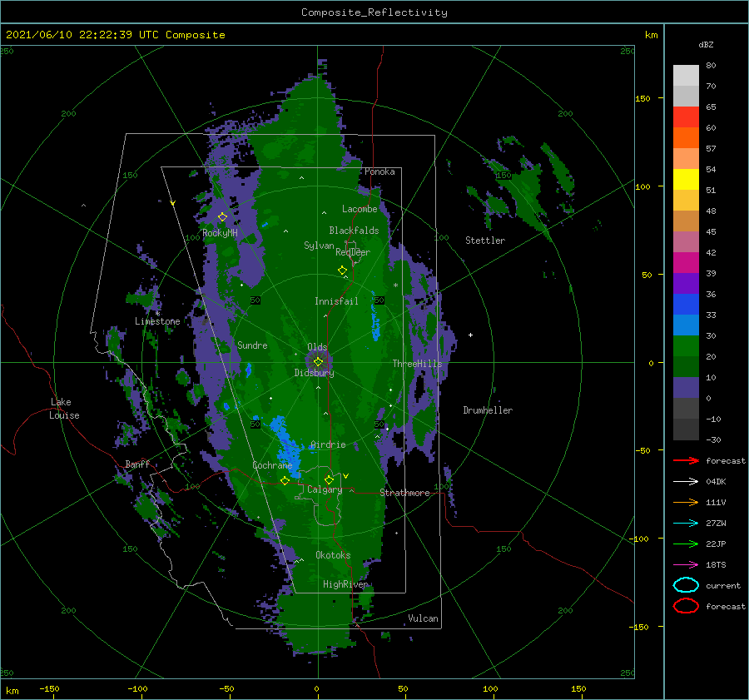The image size is (749, 700).
Task: Click the Lake Louise label
Action: click(64, 409)
